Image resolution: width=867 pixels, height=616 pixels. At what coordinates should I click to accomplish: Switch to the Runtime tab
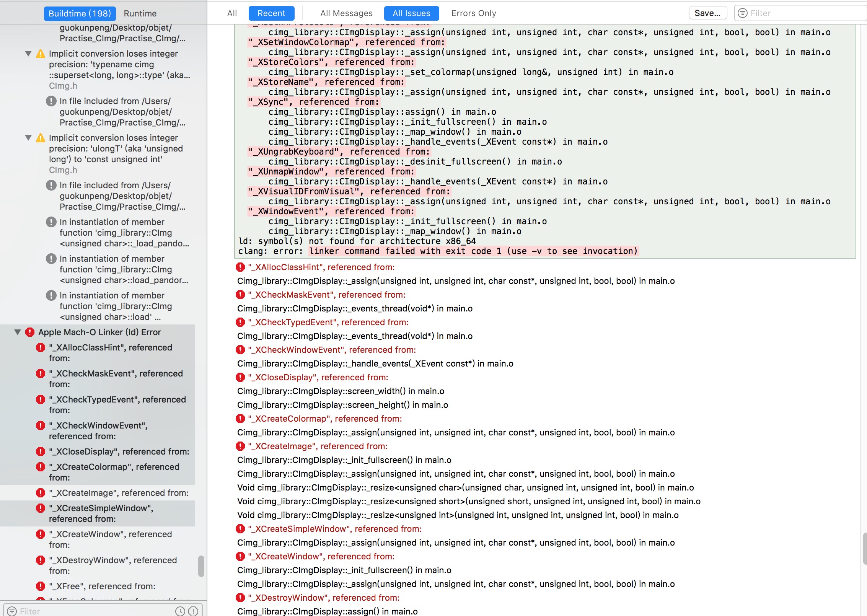[x=140, y=13]
